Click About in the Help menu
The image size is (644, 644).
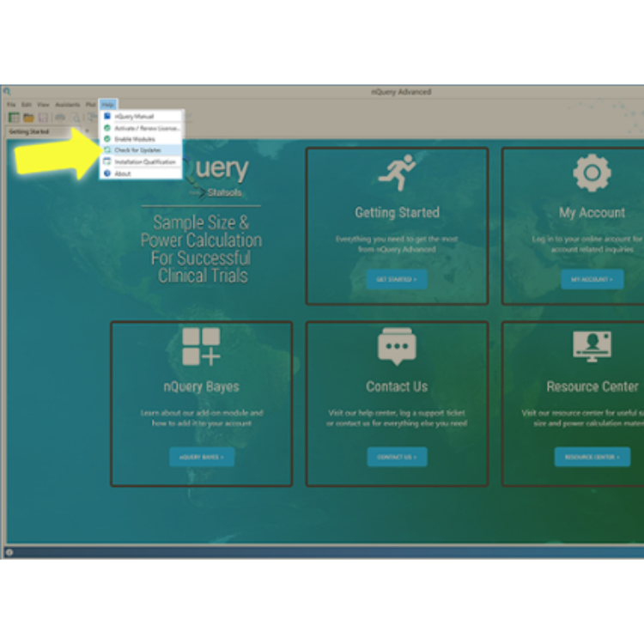[123, 173]
